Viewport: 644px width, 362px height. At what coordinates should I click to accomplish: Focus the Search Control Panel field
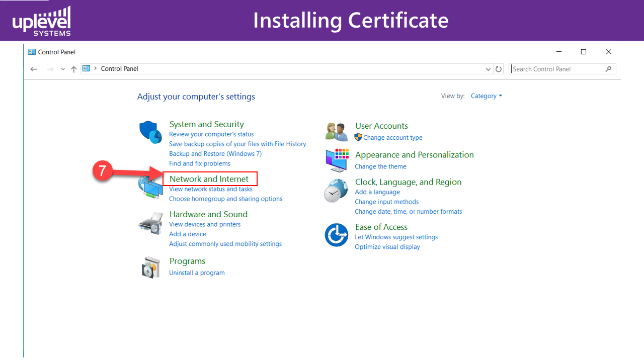tap(562, 69)
